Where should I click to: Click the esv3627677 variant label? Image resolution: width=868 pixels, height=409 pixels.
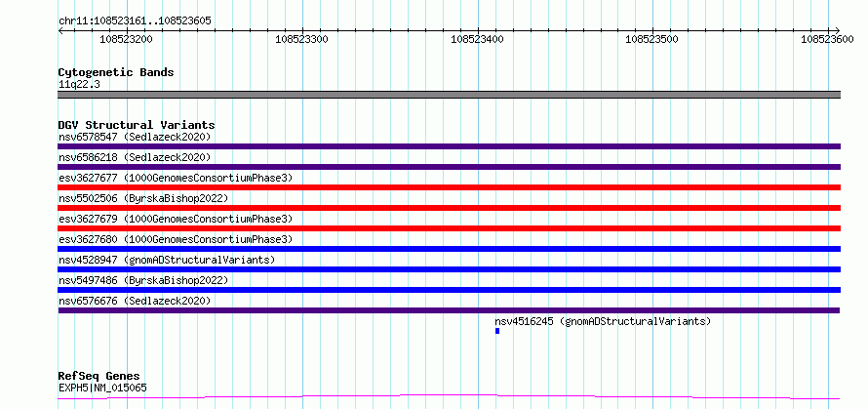[176, 178]
